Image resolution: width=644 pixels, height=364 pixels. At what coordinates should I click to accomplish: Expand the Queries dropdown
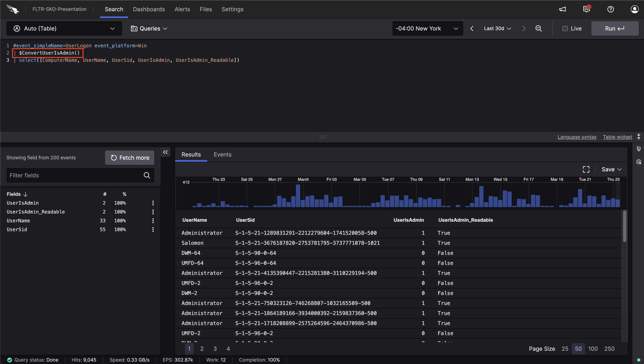click(149, 28)
